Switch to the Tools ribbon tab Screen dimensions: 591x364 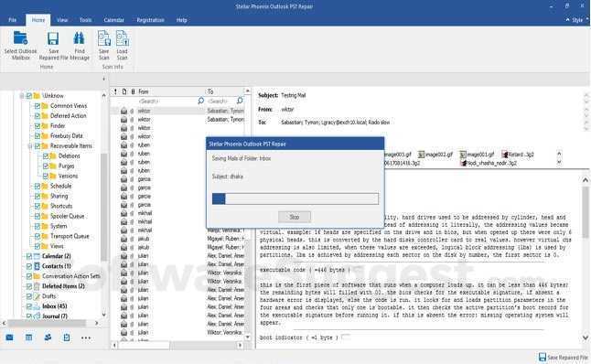tap(86, 20)
